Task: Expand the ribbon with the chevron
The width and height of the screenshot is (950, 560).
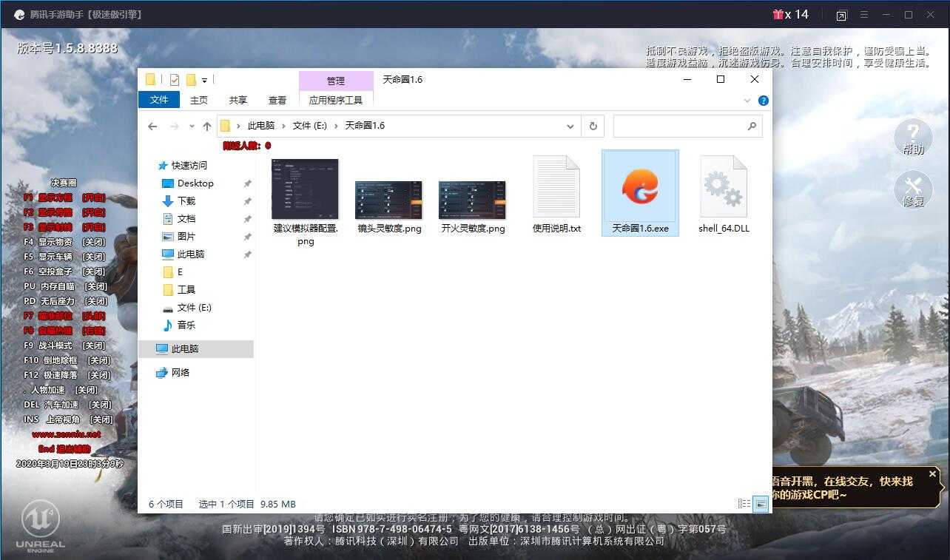Action: pos(747,101)
